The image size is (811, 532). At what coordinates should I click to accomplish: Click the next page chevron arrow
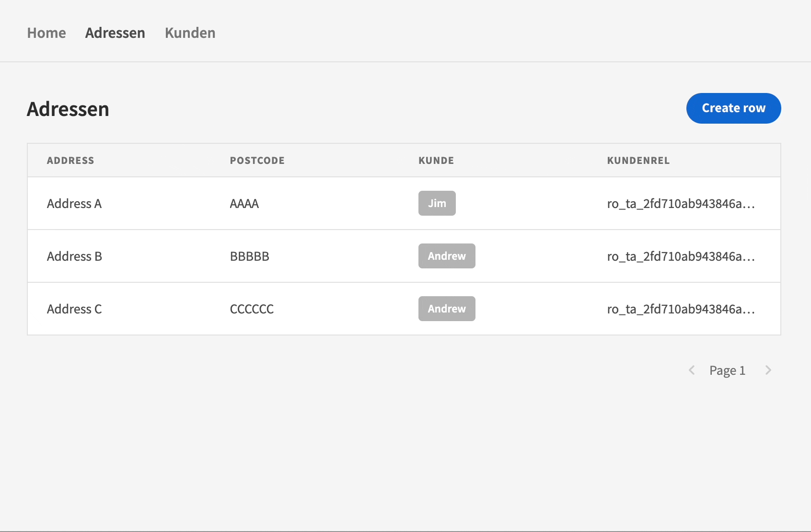768,370
